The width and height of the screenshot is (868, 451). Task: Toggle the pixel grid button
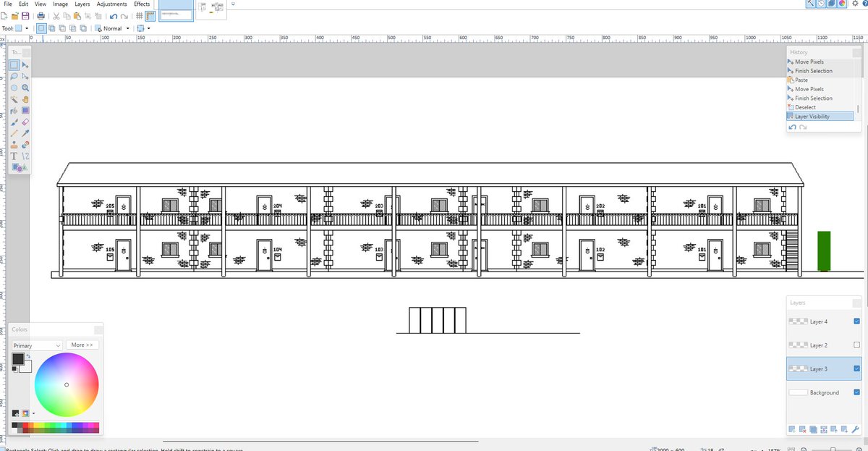(140, 16)
